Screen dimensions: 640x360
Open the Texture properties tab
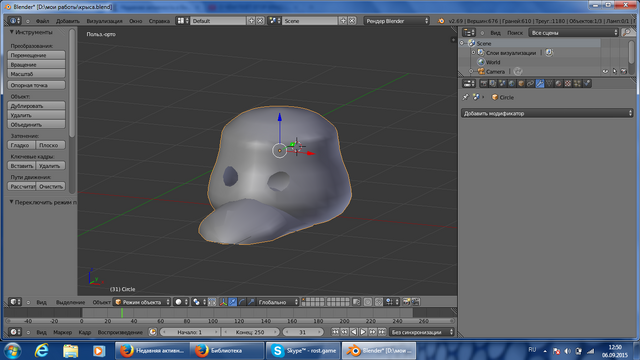(x=568, y=83)
